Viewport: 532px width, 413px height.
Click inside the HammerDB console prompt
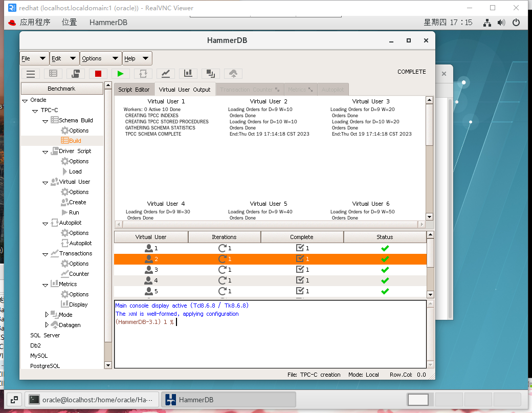(270, 334)
